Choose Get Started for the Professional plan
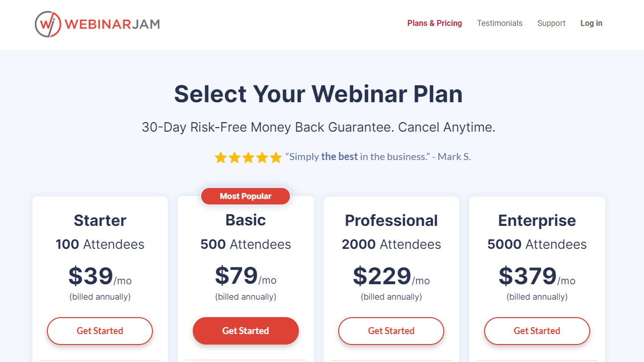Viewport: 644px width, 362px height. pos(391,331)
